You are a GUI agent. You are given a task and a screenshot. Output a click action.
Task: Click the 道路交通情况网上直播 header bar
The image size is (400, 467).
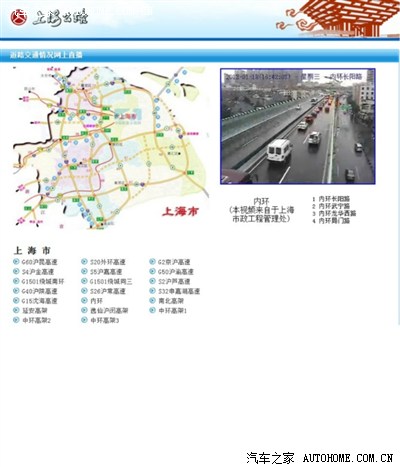point(199,55)
